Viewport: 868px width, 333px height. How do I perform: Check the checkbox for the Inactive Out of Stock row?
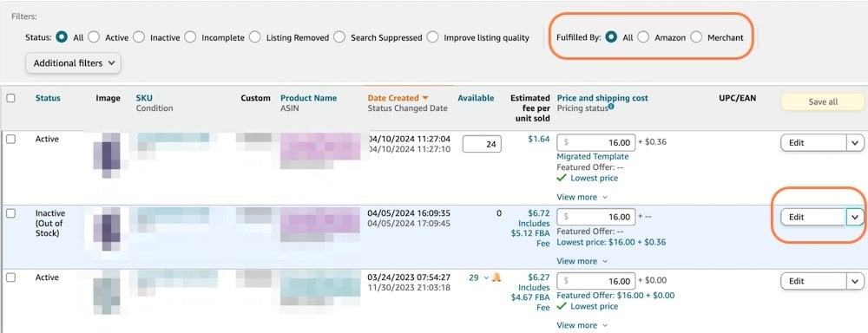[10, 213]
